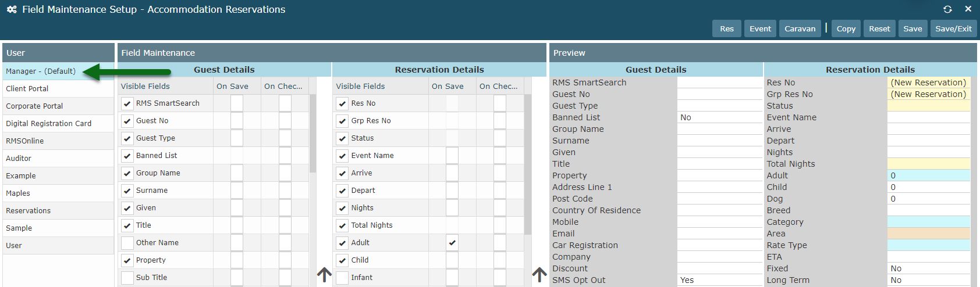980x287 pixels.
Task: Close the Field Maintenance Setup window
Action: click(968, 9)
